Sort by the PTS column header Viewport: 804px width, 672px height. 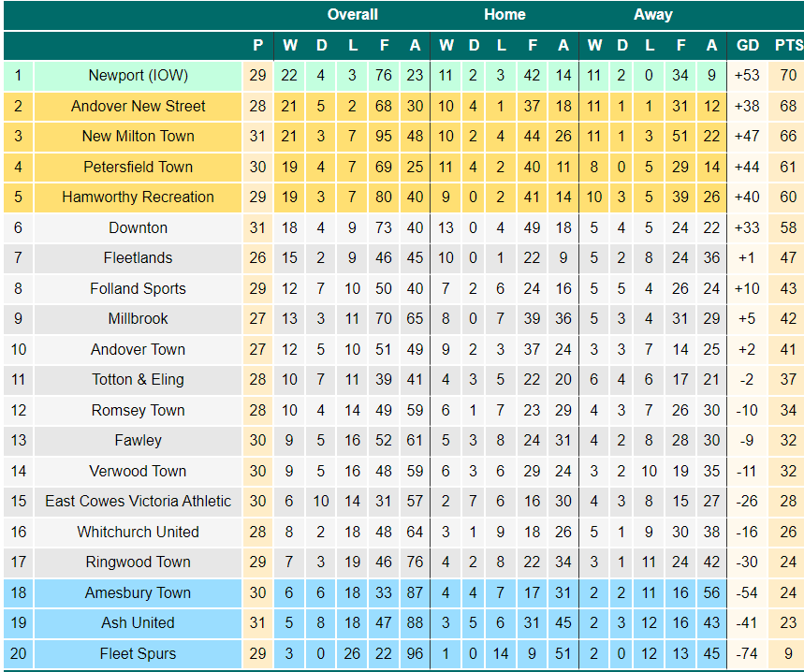click(x=789, y=45)
